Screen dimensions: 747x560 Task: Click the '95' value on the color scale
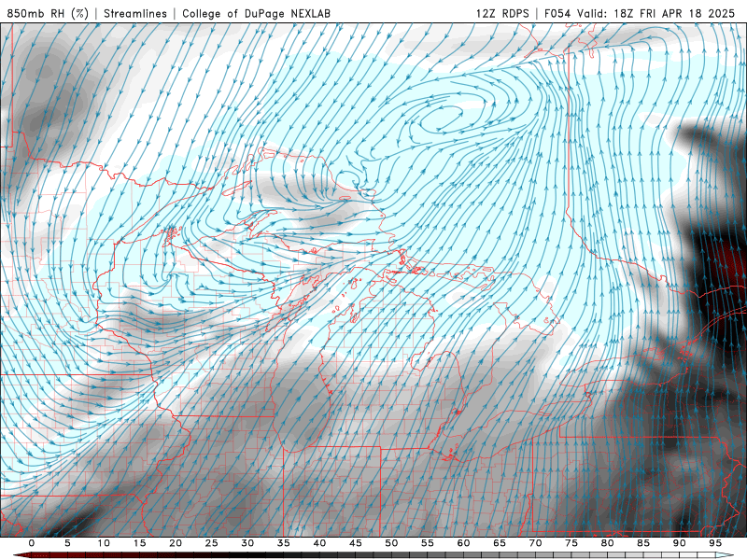coord(714,543)
